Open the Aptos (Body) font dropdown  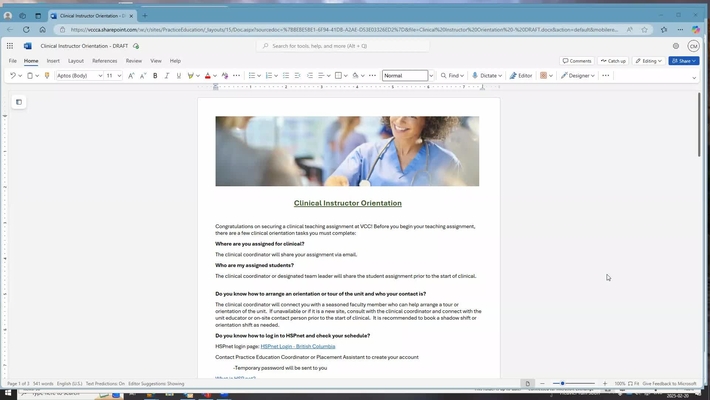click(x=78, y=76)
